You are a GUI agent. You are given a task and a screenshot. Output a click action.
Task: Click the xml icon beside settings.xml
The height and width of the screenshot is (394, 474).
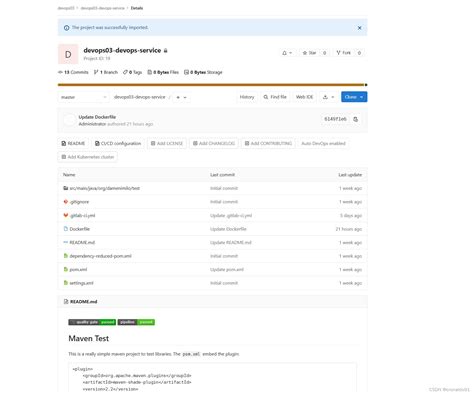(66, 283)
